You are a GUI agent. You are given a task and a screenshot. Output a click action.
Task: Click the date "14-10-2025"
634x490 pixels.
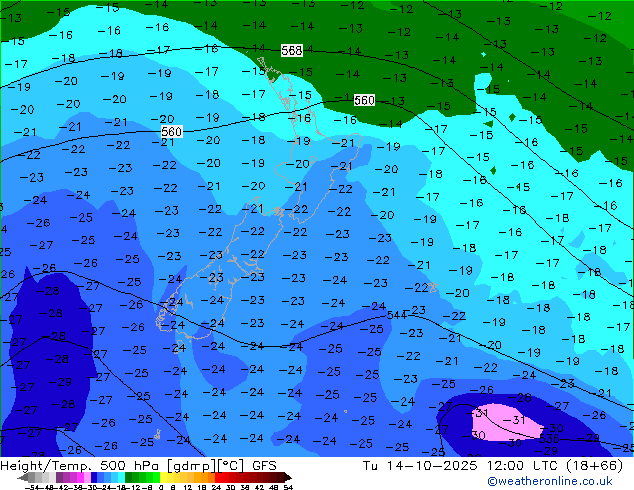click(x=432, y=466)
